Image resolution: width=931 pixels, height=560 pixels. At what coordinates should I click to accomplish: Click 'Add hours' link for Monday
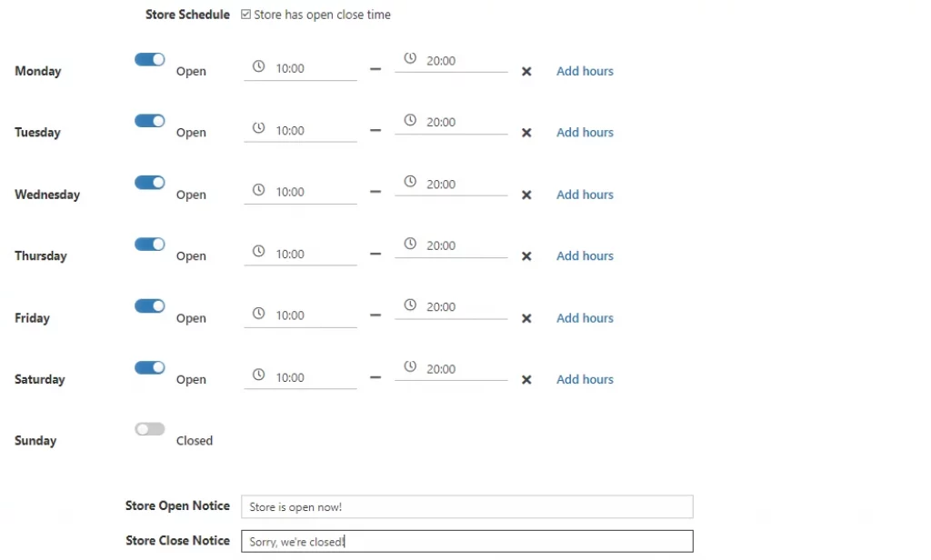click(x=585, y=72)
